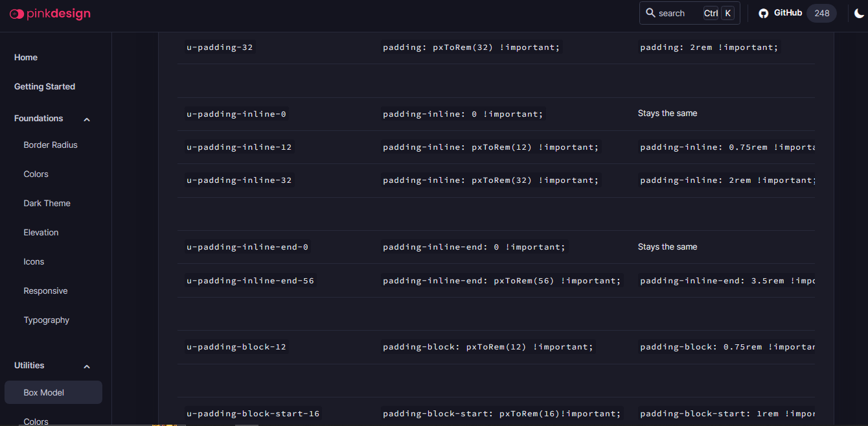Click 'padding-inline: 0 !important;' code

pyautogui.click(x=463, y=114)
